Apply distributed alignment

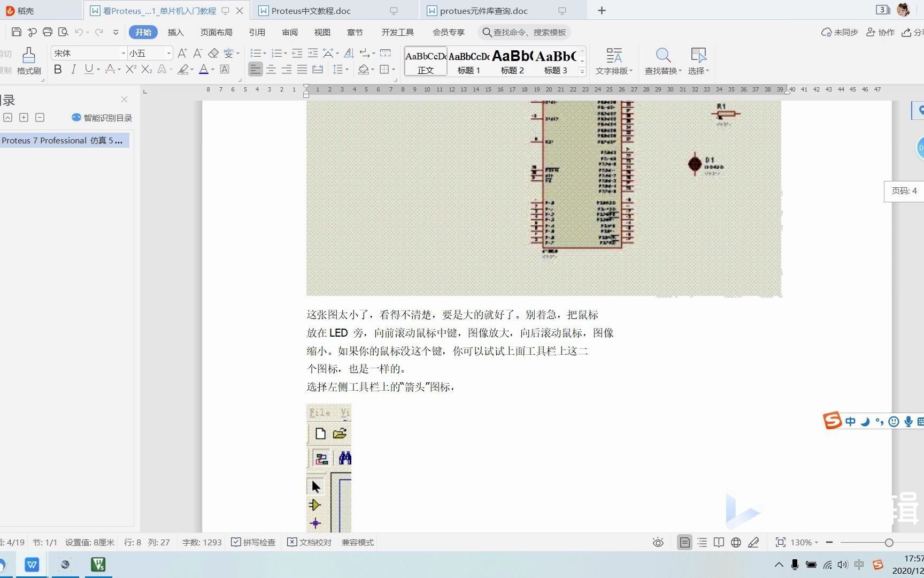tap(318, 69)
